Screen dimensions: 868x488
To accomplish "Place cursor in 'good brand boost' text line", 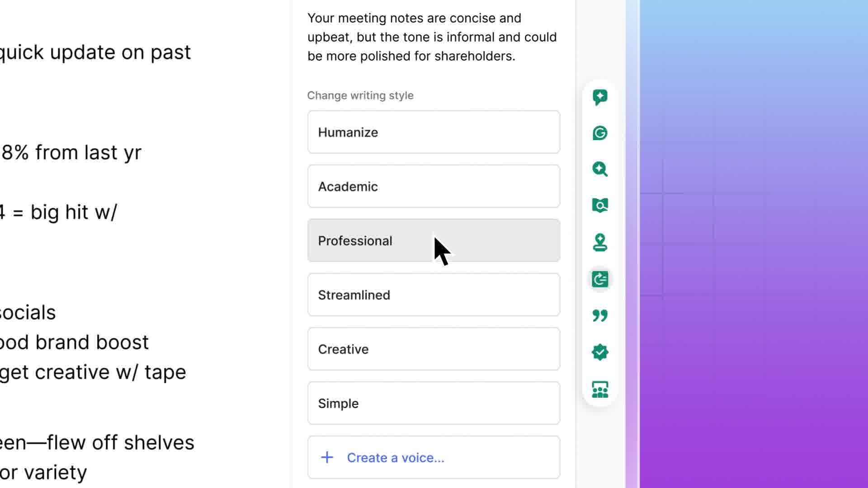I will [x=75, y=343].
